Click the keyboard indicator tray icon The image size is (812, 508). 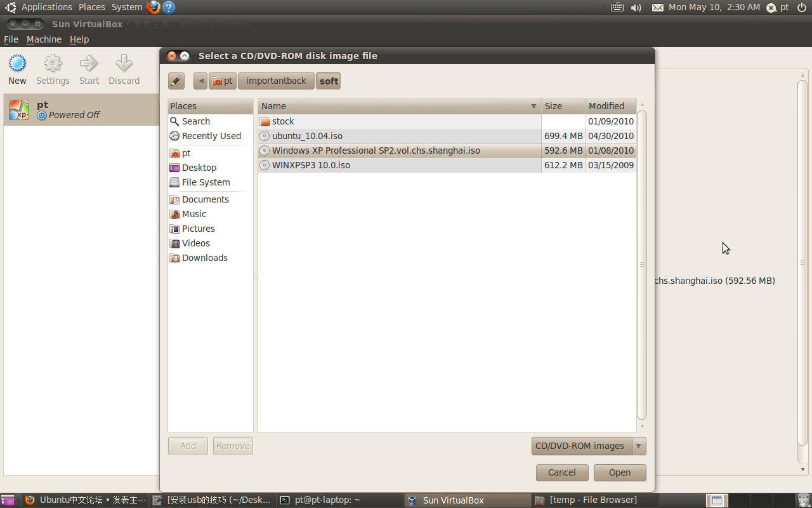pos(617,8)
